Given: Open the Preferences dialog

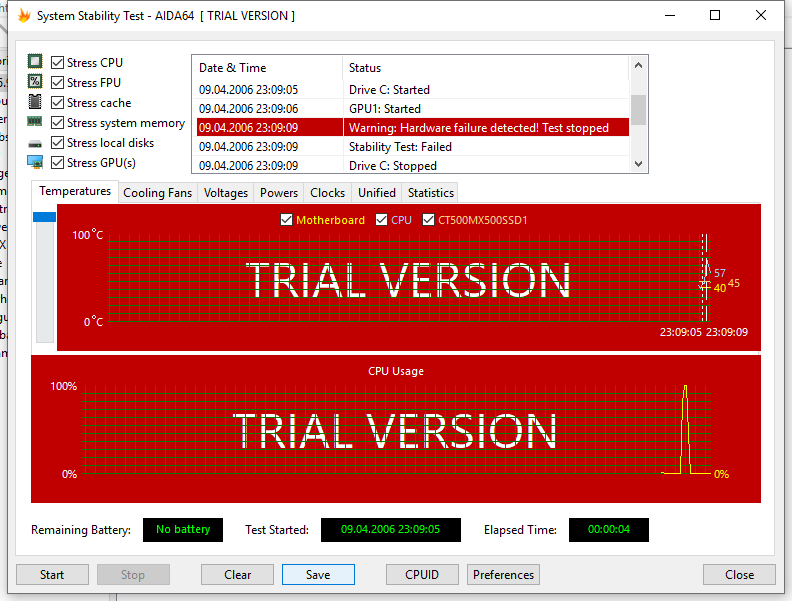Looking at the screenshot, I should [503, 575].
